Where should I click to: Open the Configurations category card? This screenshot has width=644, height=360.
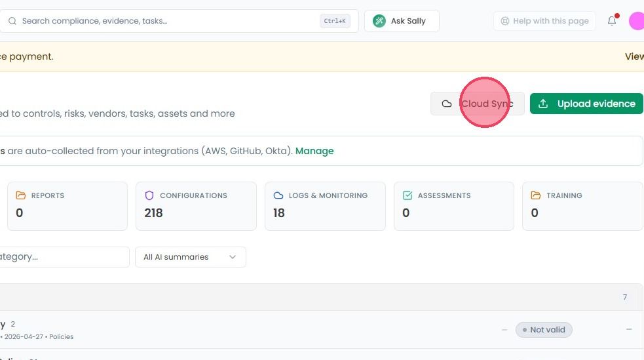196,206
